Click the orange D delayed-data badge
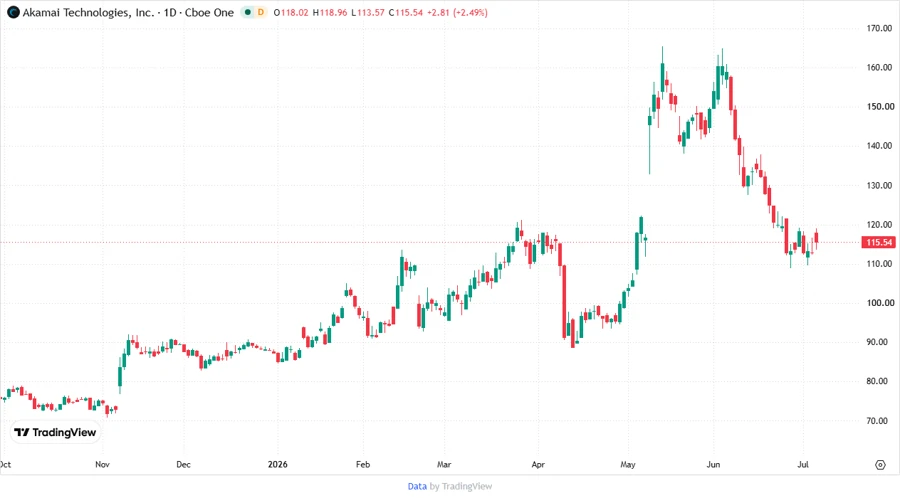Viewport: 900px width, 498px height. tap(261, 12)
